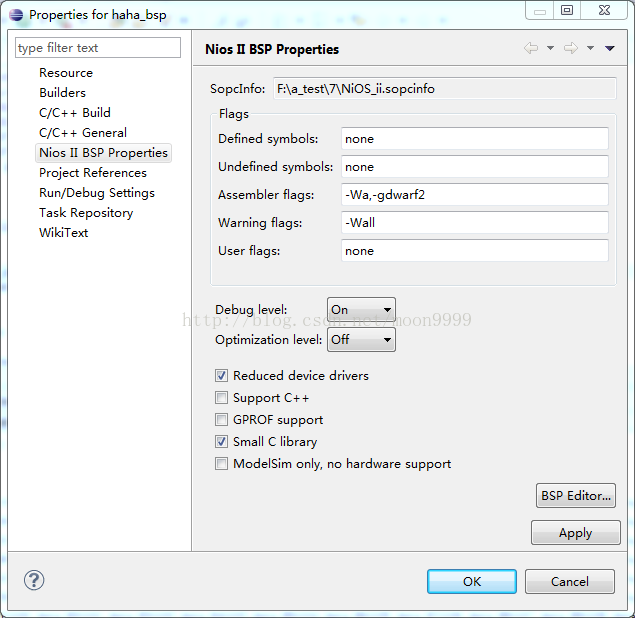Screen dimensions: 635x618
Task: Click the User flags field
Action: coord(475,250)
